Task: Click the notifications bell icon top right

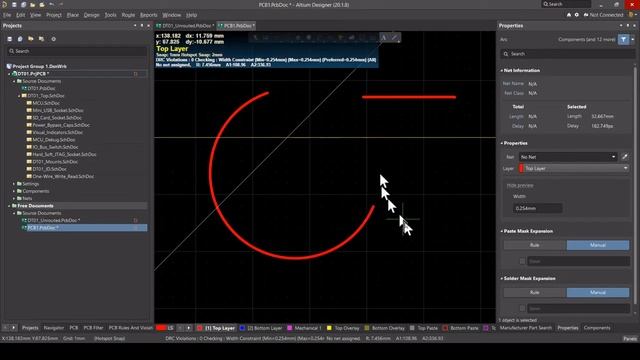Action: click(569, 15)
